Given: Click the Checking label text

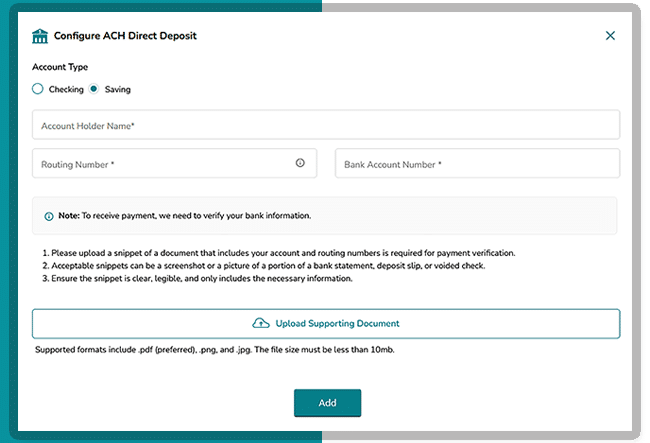Looking at the screenshot, I should (65, 89).
